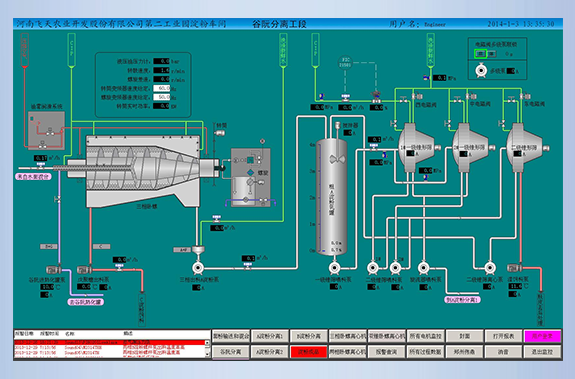
Task: Toggle the west solenoid valve symbol
Action: (417, 96)
